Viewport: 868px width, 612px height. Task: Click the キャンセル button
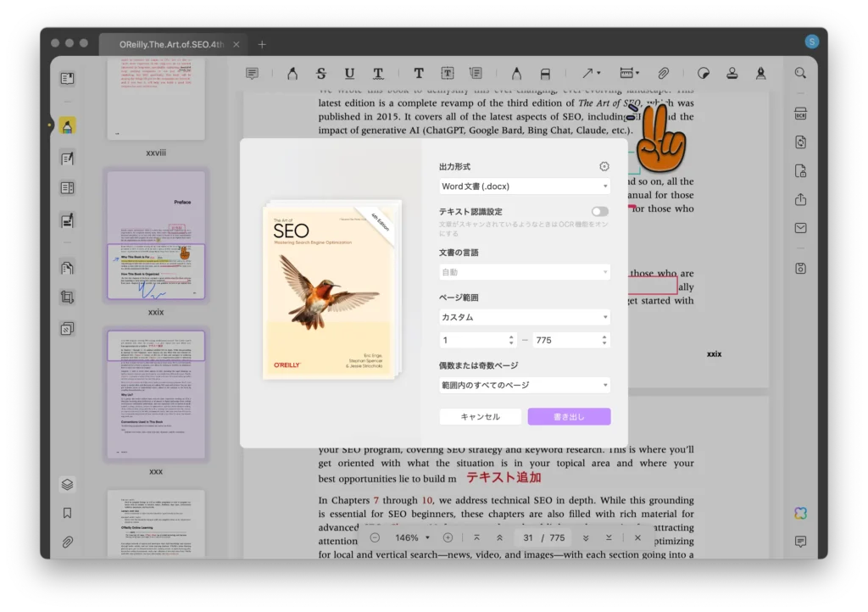click(480, 417)
